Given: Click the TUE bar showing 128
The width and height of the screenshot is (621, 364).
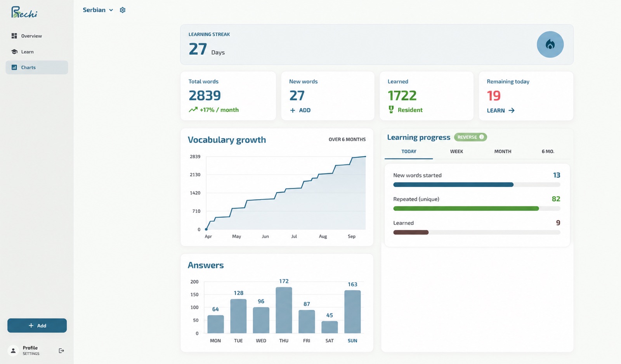Looking at the screenshot, I should (238, 316).
